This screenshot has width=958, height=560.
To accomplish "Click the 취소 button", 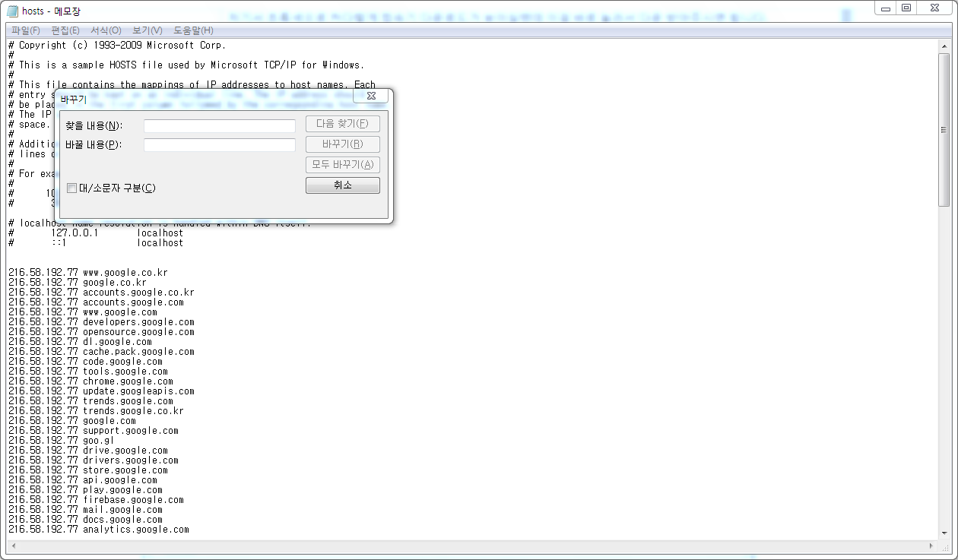I will (343, 185).
